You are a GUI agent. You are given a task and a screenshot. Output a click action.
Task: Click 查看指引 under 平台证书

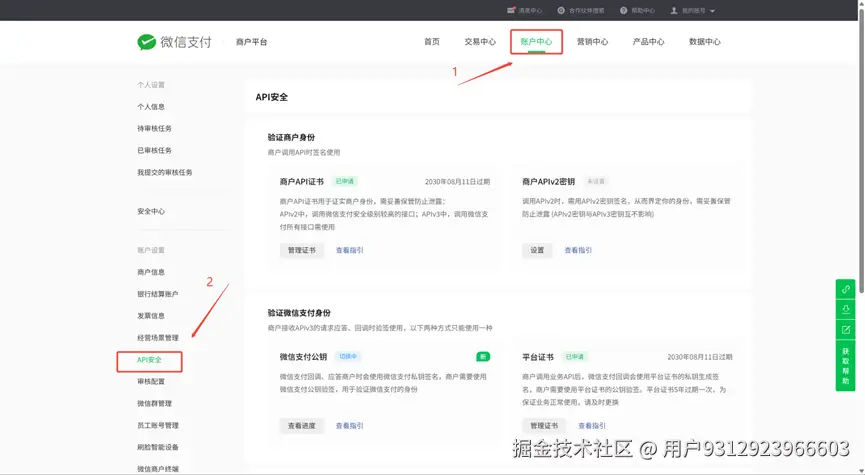pyautogui.click(x=592, y=425)
